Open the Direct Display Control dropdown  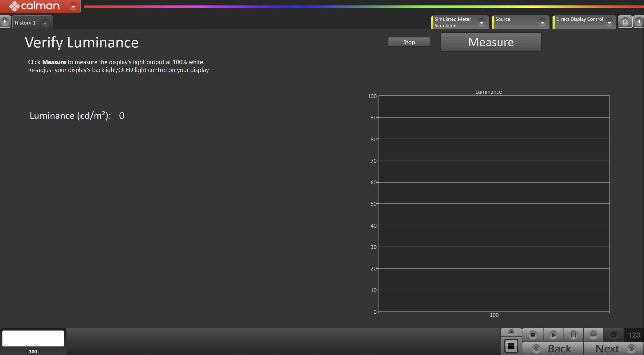pyautogui.click(x=609, y=22)
